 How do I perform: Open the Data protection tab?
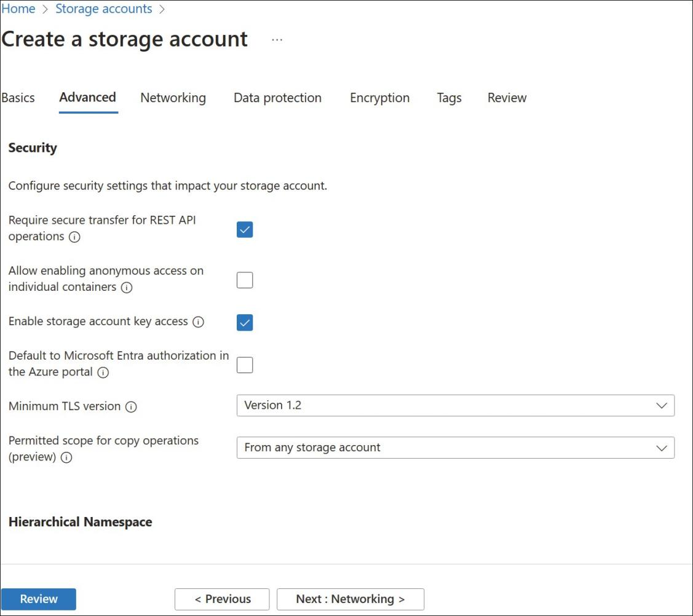point(277,98)
